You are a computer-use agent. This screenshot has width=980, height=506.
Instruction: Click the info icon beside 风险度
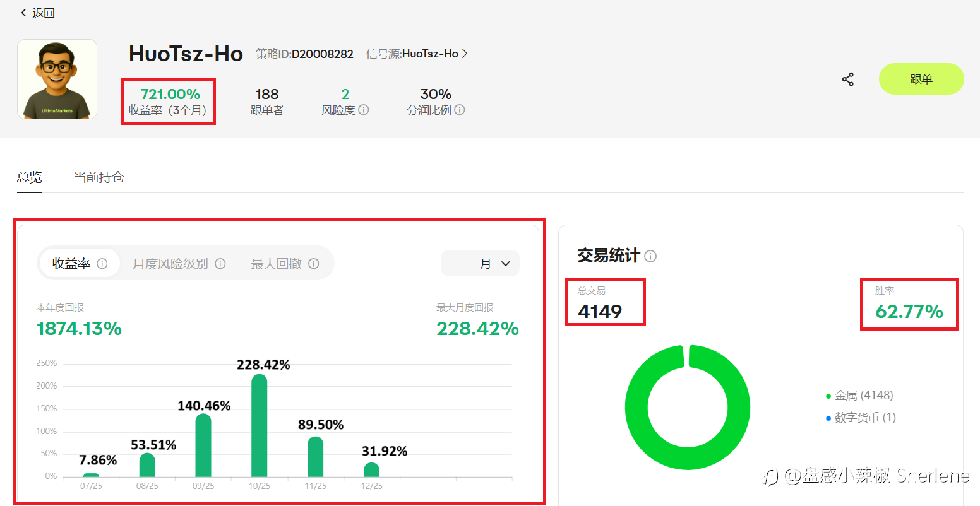[x=364, y=110]
